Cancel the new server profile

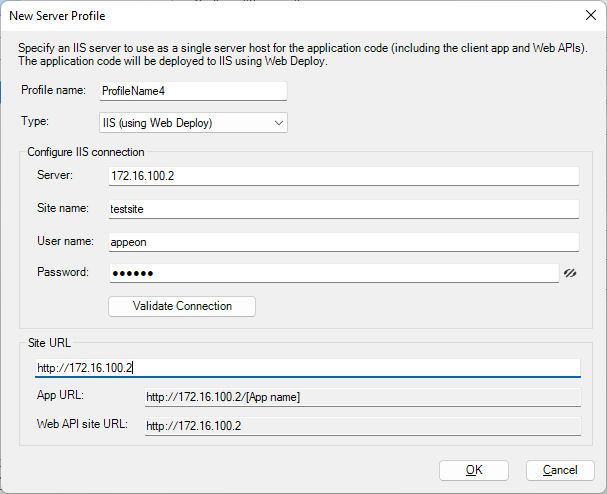coord(559,470)
